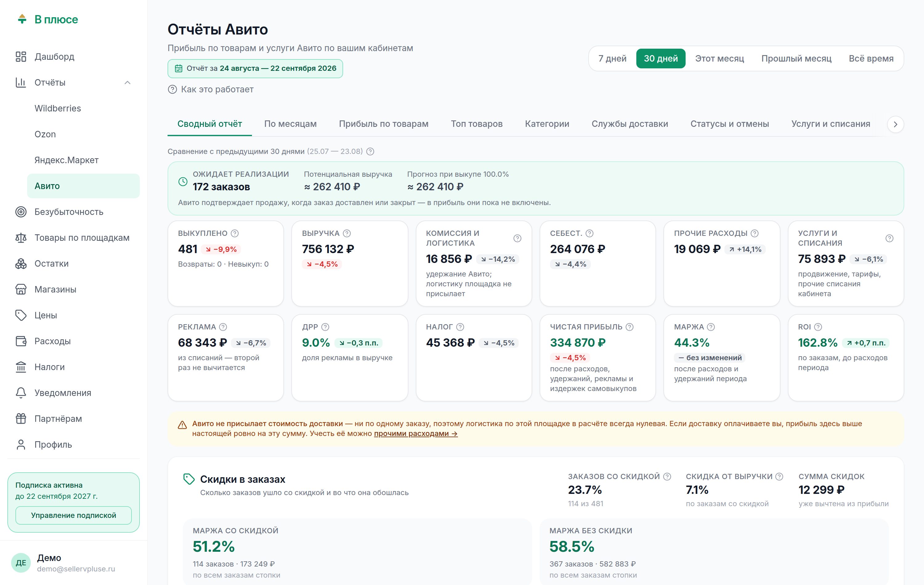Click the Уведомления bell icon
This screenshot has height=585, width=924.
coord(21,393)
